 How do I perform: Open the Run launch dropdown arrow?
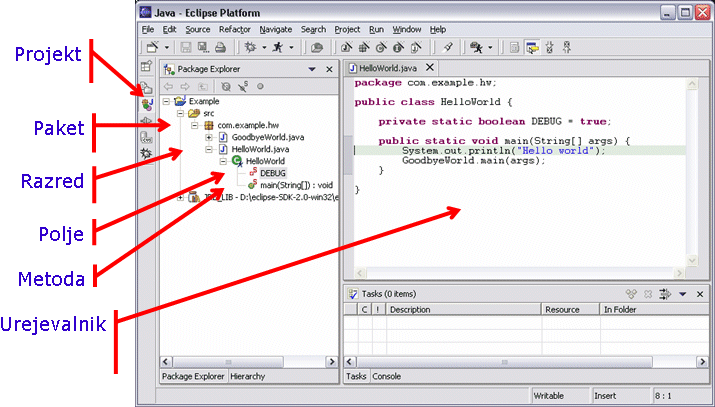291,47
